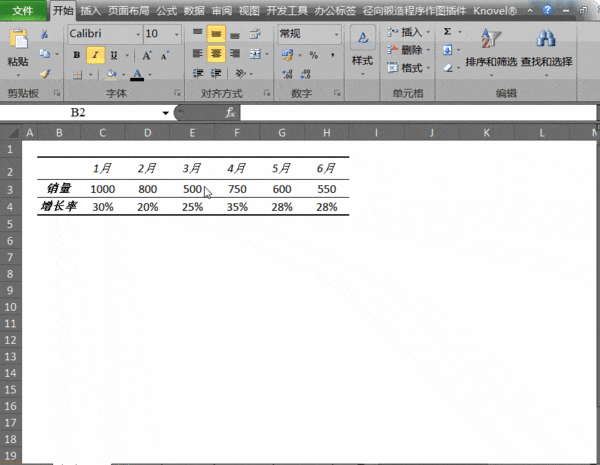Open the fill color dropdown arrow
The image size is (600, 465).
123,74
